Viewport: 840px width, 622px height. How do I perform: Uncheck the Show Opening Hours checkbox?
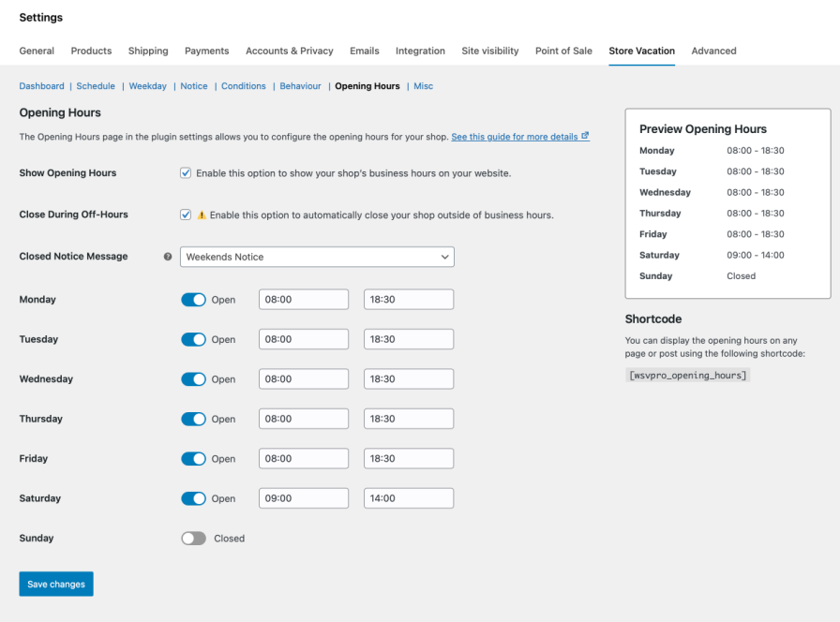(186, 173)
